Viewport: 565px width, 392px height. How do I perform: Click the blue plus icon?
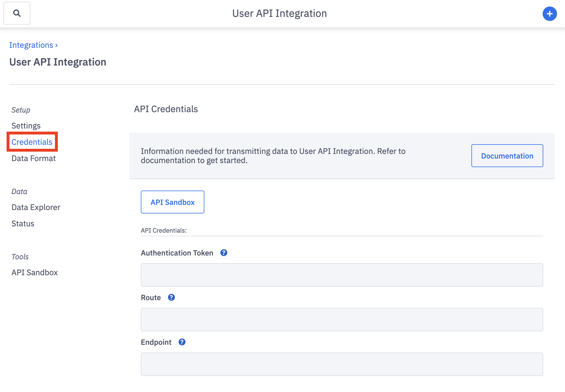click(550, 14)
